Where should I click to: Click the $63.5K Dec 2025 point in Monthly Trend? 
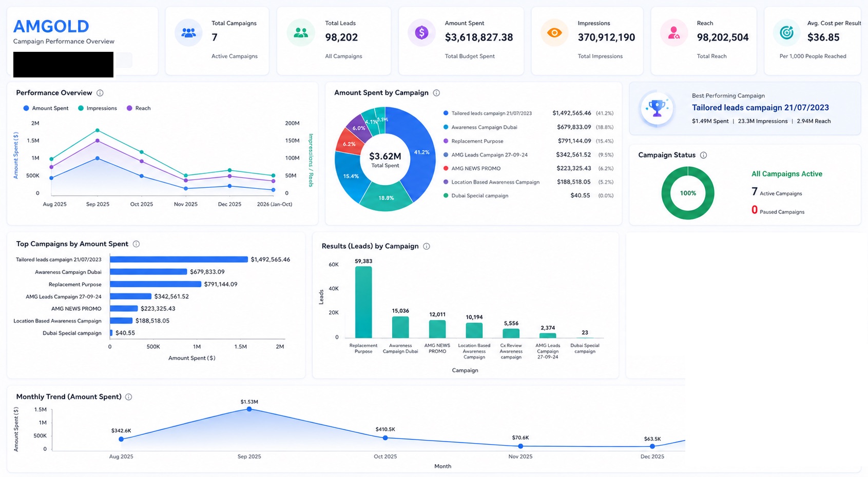(652, 446)
